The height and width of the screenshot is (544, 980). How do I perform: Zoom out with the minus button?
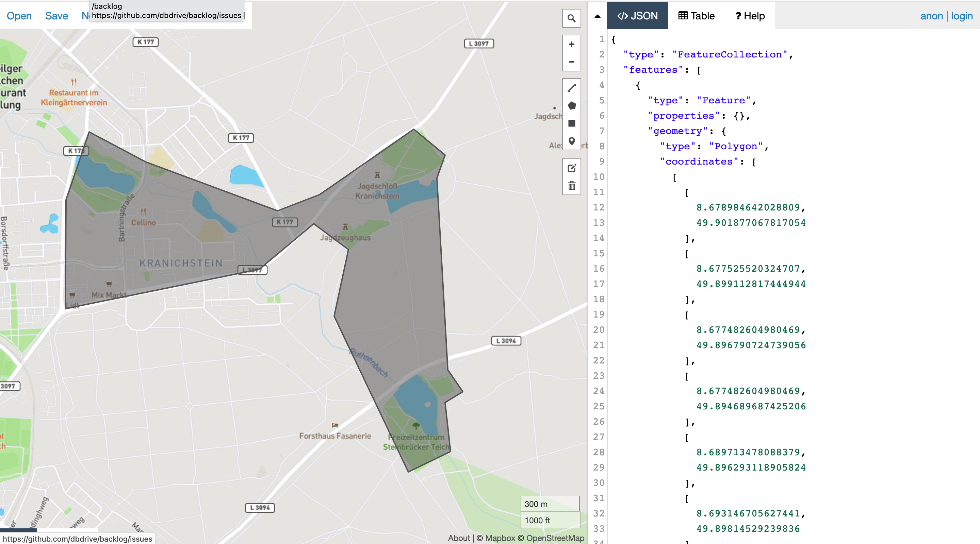click(x=571, y=62)
